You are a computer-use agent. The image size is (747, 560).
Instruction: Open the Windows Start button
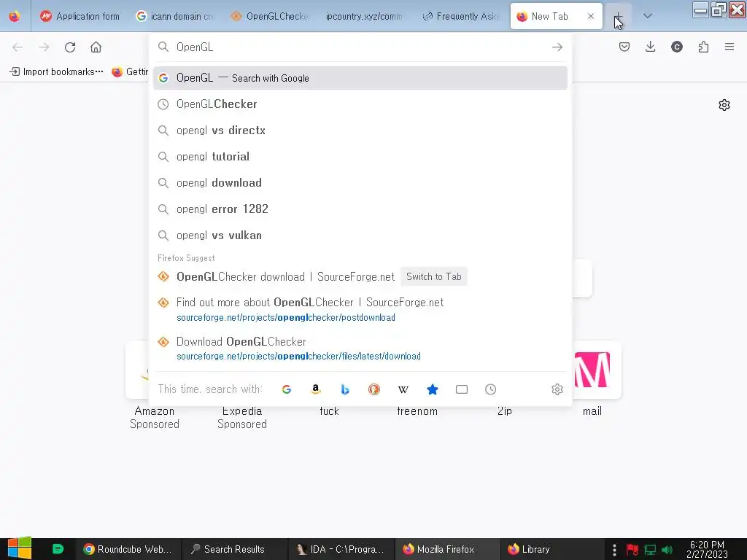click(x=20, y=548)
